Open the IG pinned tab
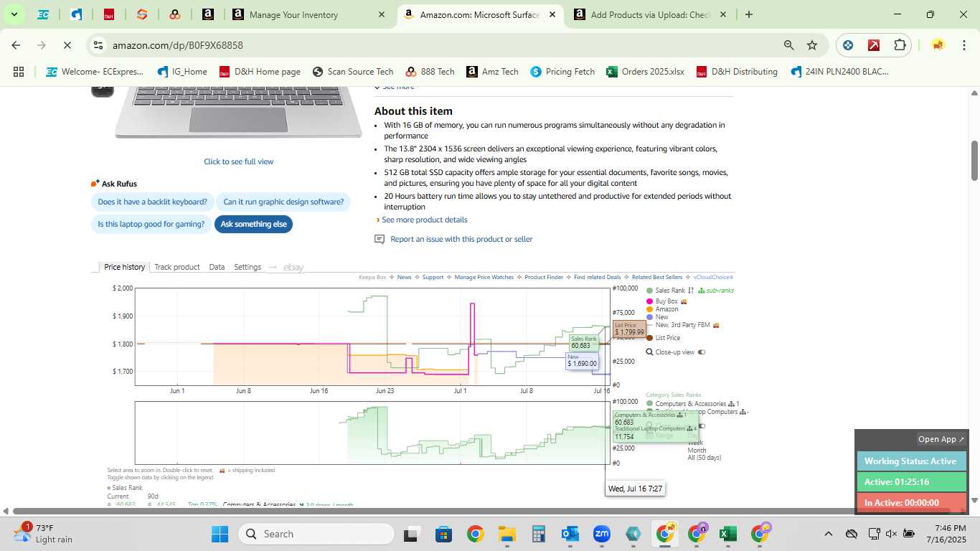The image size is (980, 551). click(x=76, y=14)
